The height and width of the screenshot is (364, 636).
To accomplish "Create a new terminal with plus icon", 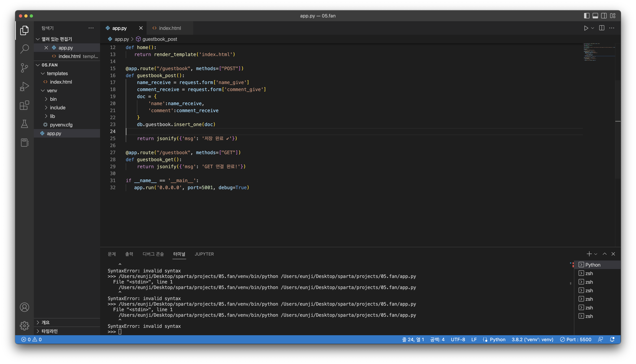I will click(x=589, y=254).
